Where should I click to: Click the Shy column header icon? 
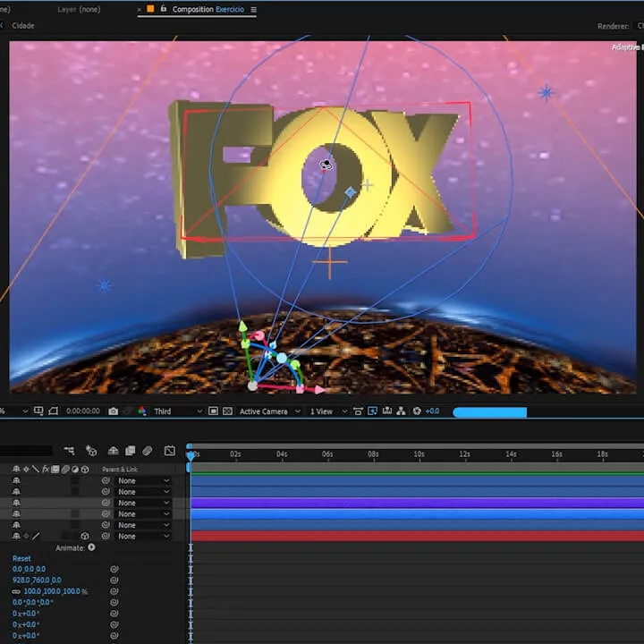click(x=16, y=469)
